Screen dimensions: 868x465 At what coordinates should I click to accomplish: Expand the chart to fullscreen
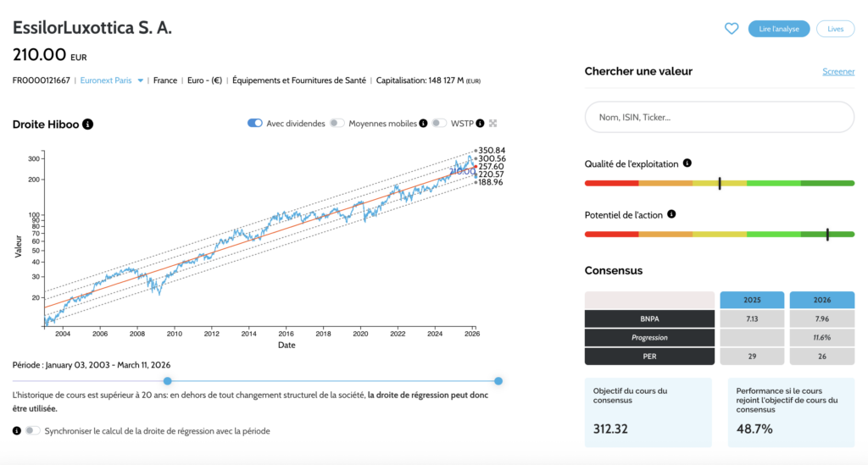click(x=492, y=124)
